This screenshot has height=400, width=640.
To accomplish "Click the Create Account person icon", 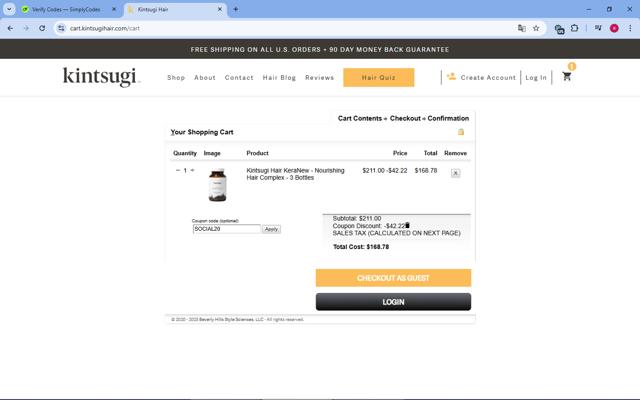I will tap(451, 76).
